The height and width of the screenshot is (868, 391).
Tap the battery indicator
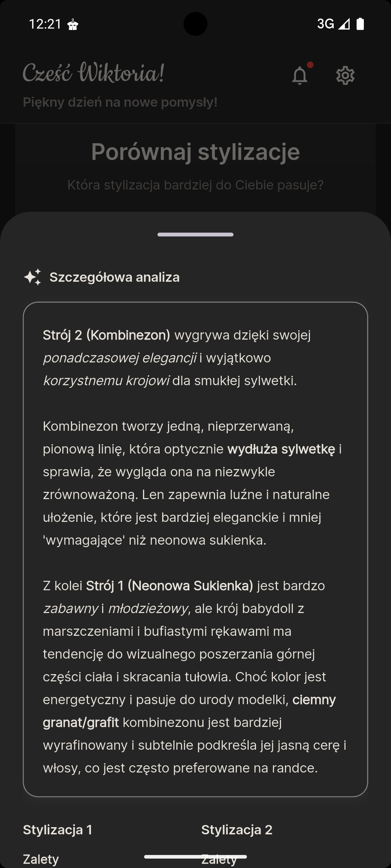coord(361,23)
